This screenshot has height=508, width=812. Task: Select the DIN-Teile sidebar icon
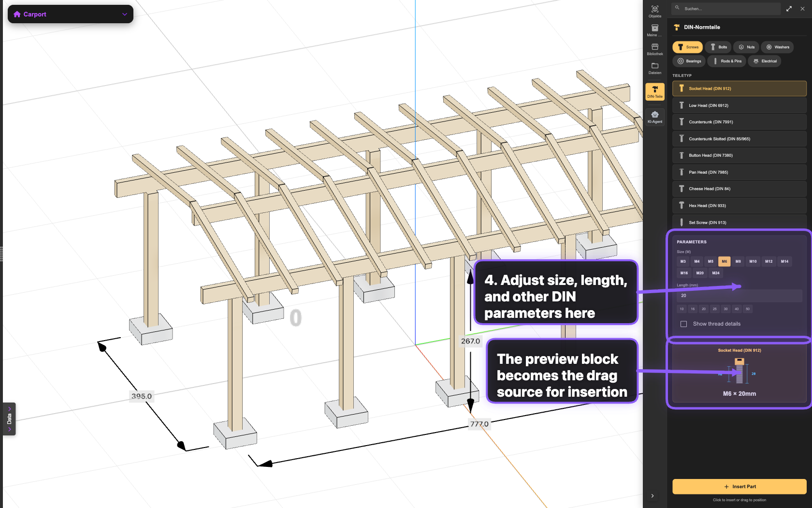pyautogui.click(x=655, y=91)
